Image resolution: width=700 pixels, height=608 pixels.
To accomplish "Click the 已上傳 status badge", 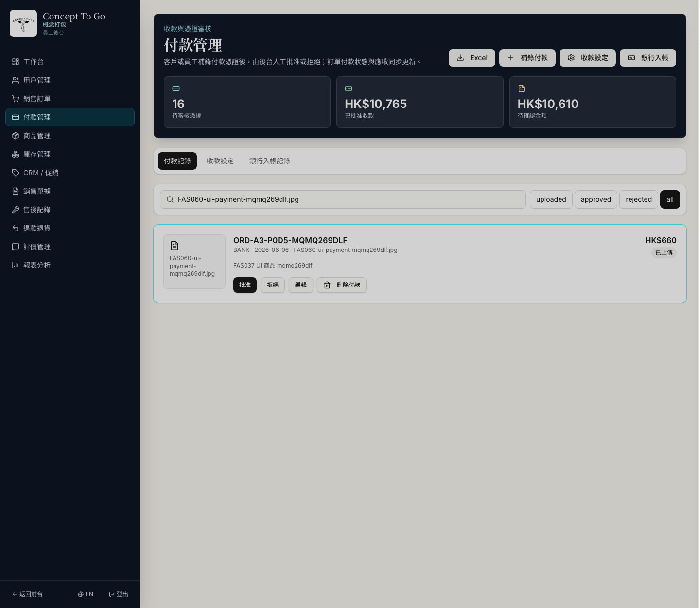I will [664, 252].
